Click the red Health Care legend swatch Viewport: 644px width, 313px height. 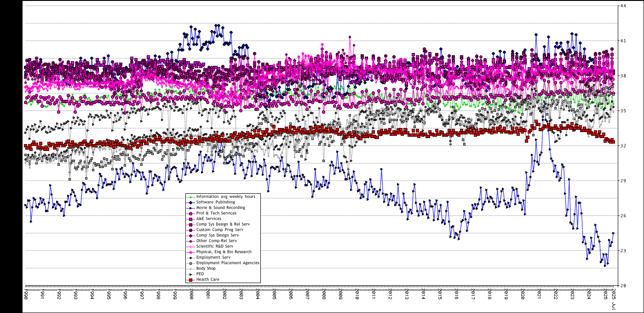coord(190,279)
